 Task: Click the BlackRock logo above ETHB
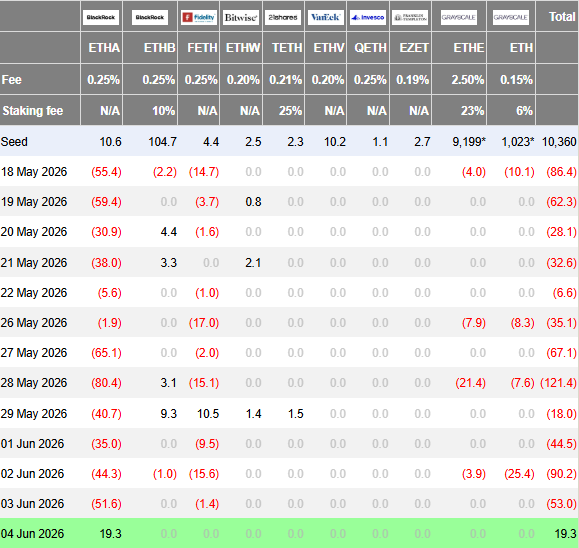150,17
